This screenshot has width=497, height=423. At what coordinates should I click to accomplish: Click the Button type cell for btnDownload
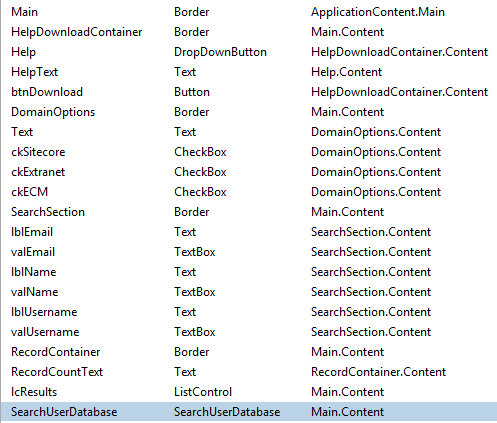(x=192, y=92)
